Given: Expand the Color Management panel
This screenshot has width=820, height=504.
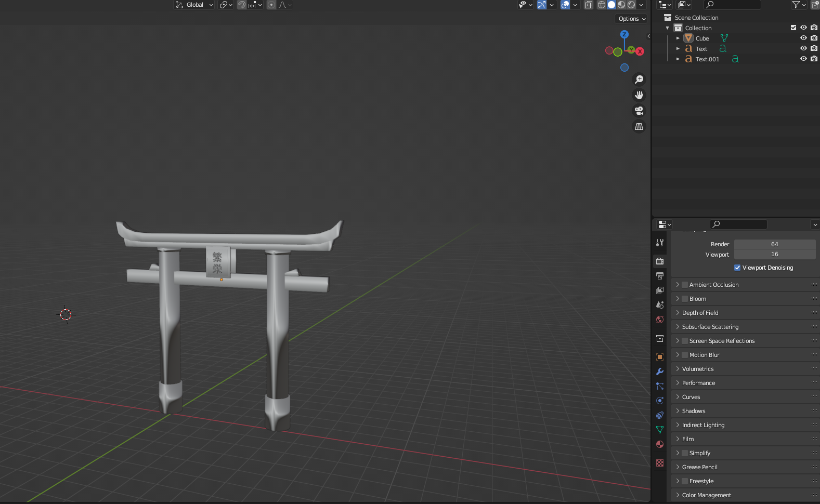Looking at the screenshot, I should [745, 495].
